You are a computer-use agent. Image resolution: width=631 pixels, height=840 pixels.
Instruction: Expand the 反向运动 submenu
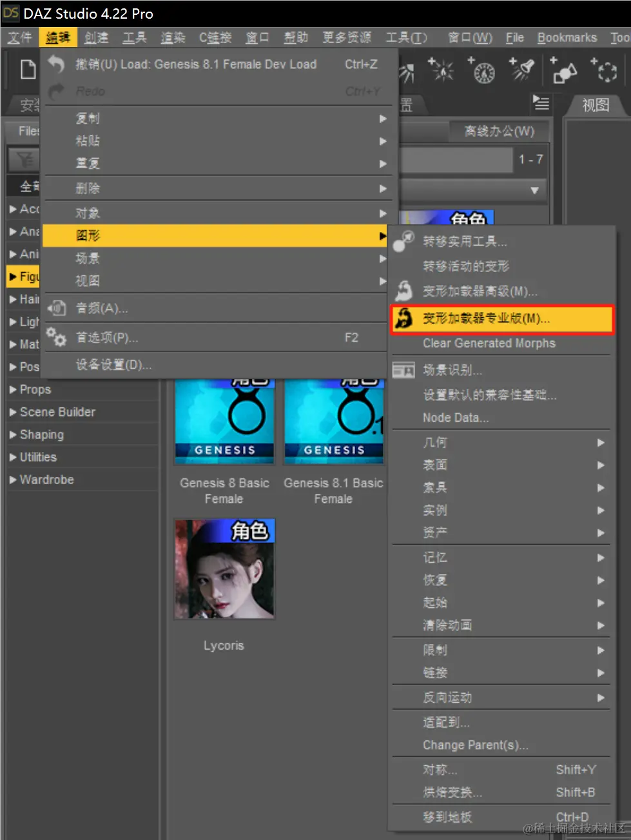449,697
